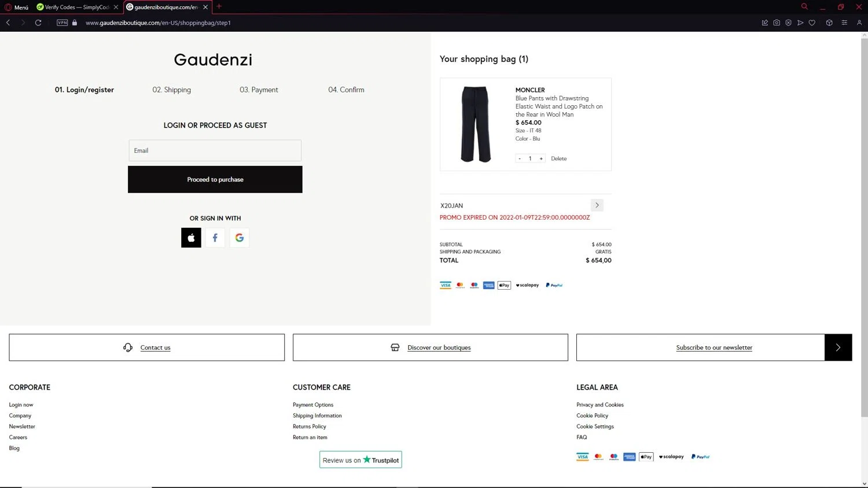
Task: Sign in with Facebook icon
Action: [215, 238]
